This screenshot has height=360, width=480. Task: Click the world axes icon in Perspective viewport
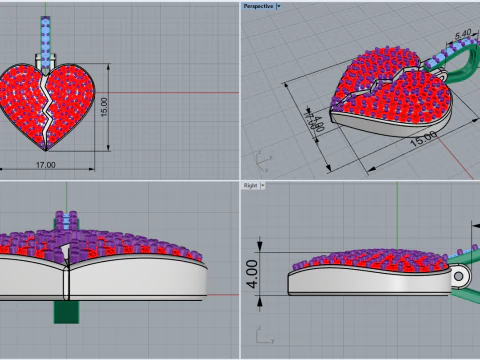tap(263, 162)
